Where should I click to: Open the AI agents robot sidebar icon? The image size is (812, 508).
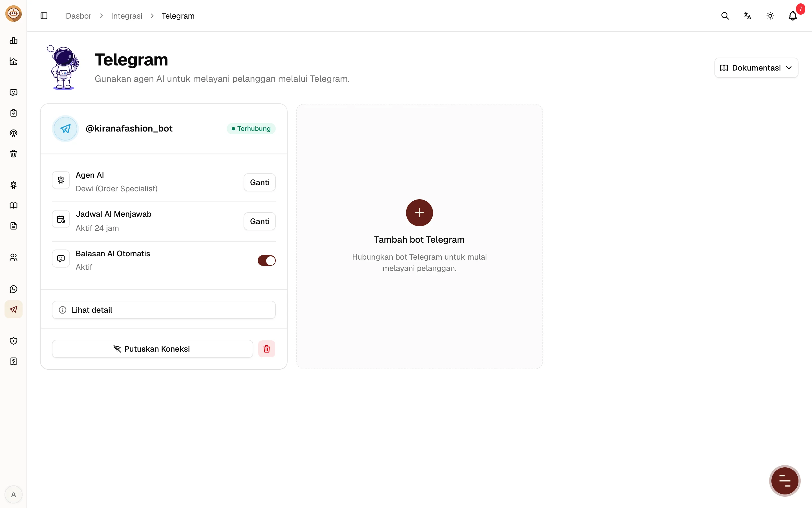tap(14, 185)
